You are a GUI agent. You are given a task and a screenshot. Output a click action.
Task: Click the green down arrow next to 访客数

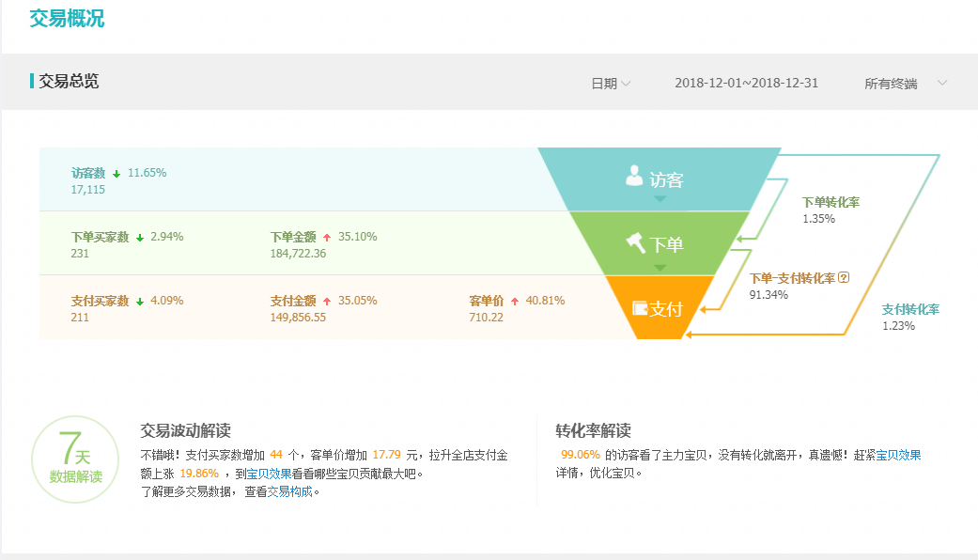(116, 174)
